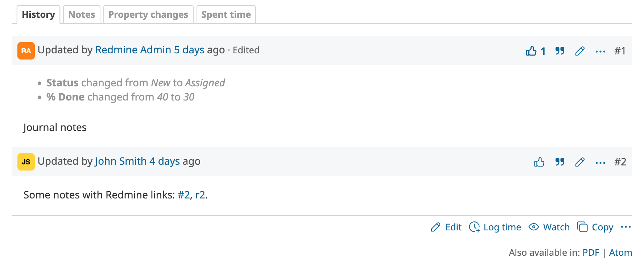Open revision link r2 in notes
Screen dimensions: 644x275
[200, 195]
